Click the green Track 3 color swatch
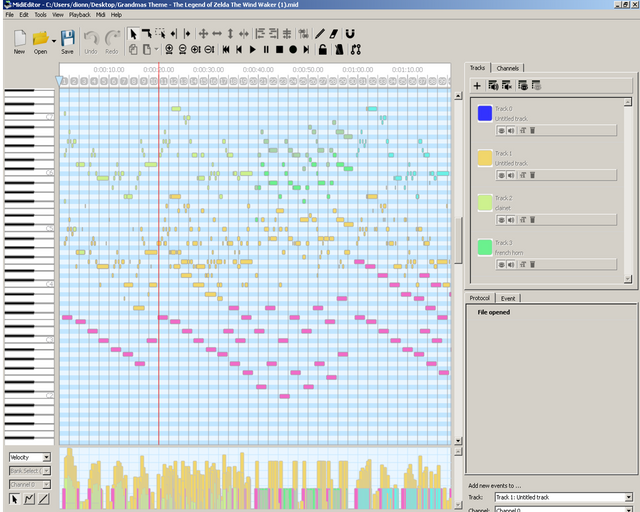Image resolution: width=640 pixels, height=512 pixels. tap(485, 247)
